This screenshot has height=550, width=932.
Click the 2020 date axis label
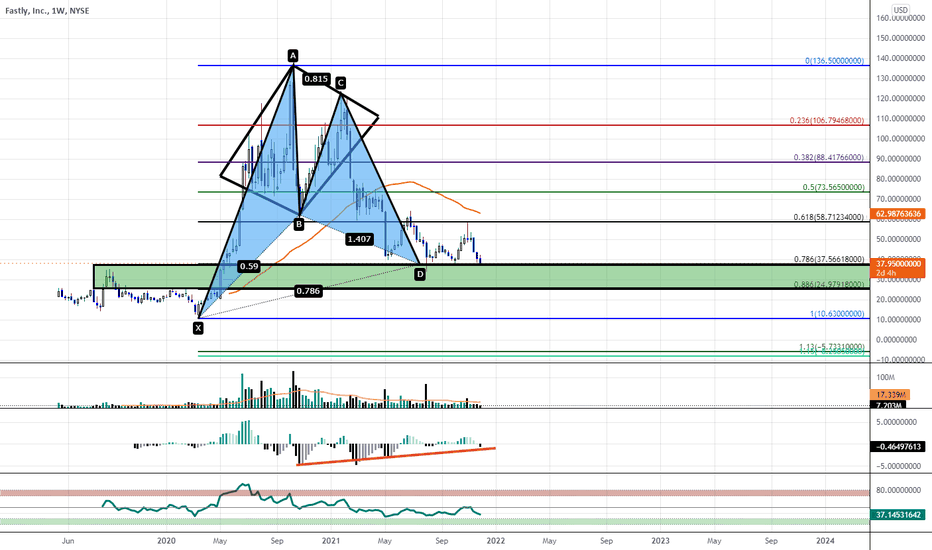pyautogui.click(x=166, y=540)
